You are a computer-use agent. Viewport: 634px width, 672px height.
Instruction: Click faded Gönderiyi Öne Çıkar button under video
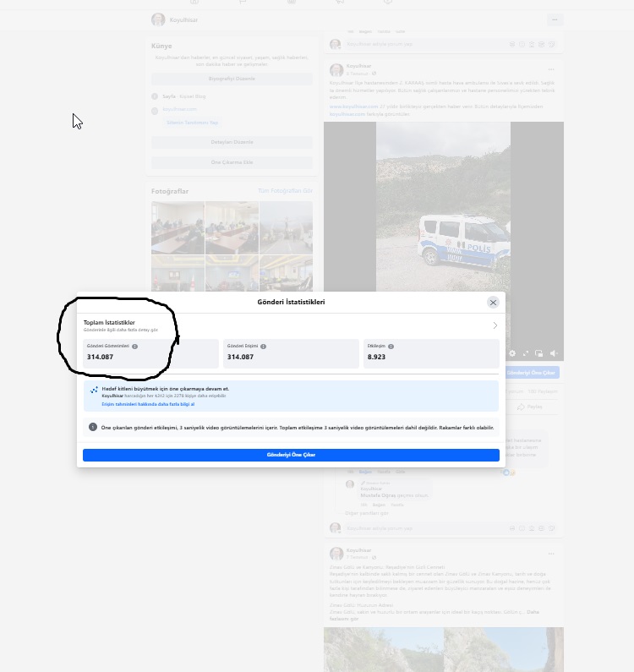(x=531, y=373)
